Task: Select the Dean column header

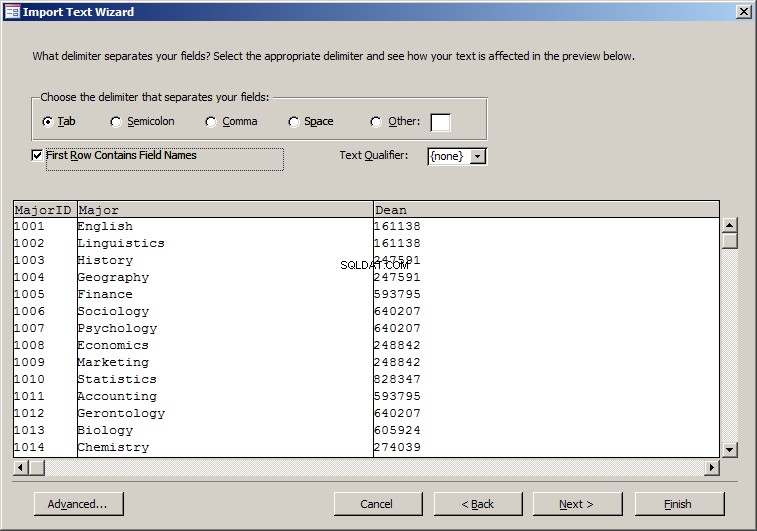Action: point(547,210)
